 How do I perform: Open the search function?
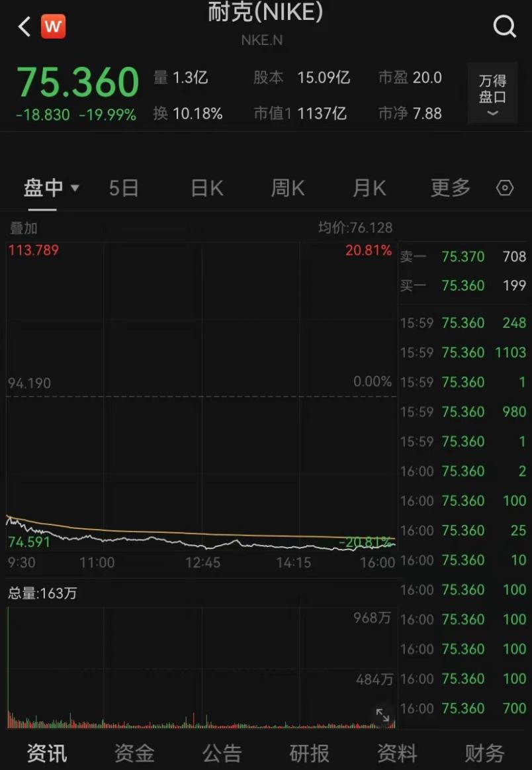coord(505,27)
